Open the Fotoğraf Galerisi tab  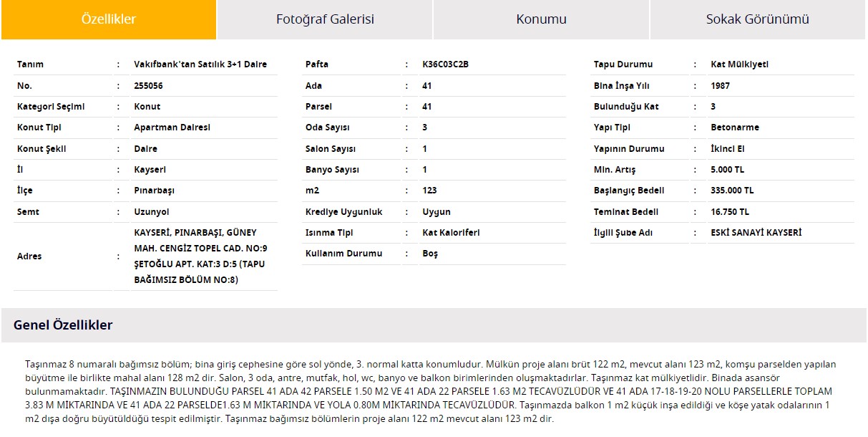point(325,19)
